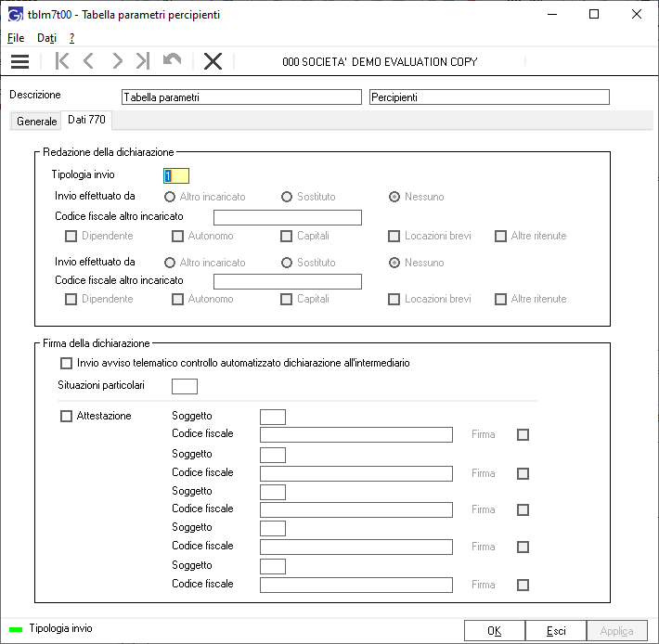This screenshot has width=659, height=644.
Task: Check the third Firma checkbox
Action: [523, 510]
